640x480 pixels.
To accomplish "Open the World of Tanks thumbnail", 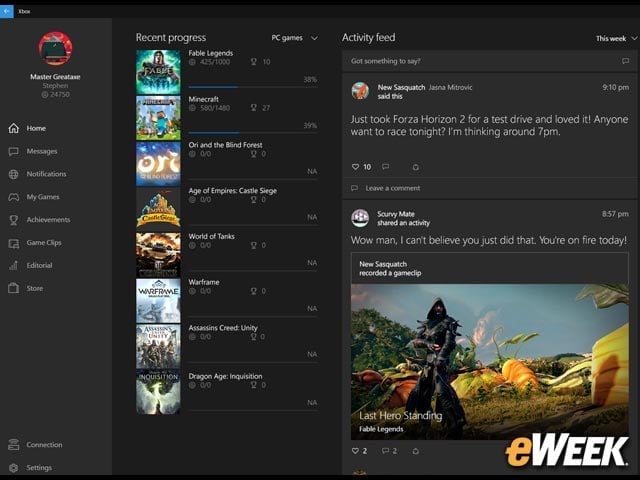I will click(158, 255).
